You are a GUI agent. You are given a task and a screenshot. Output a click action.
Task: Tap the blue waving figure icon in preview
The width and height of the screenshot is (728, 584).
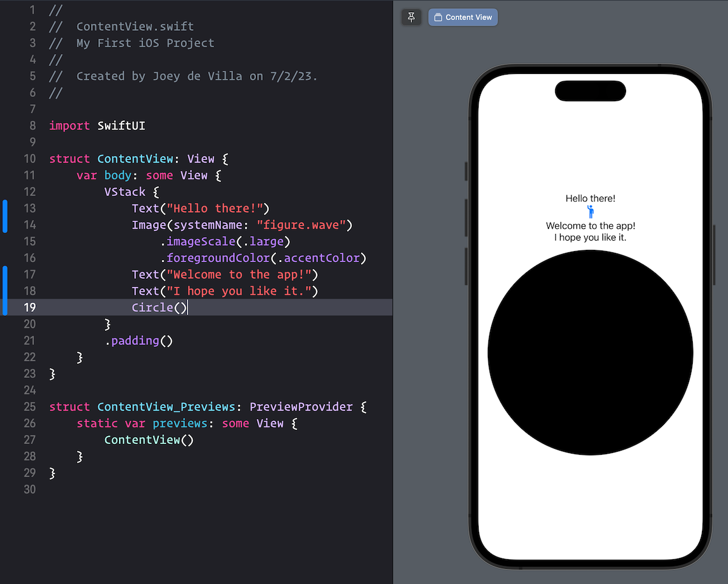590,212
